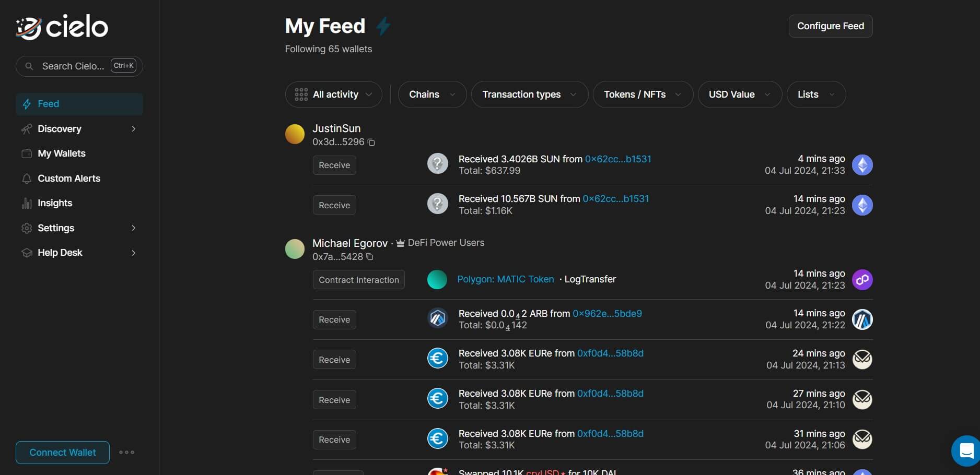Click Gnosis chain icon on 21:13 row
The height and width of the screenshot is (475, 980).
point(862,359)
